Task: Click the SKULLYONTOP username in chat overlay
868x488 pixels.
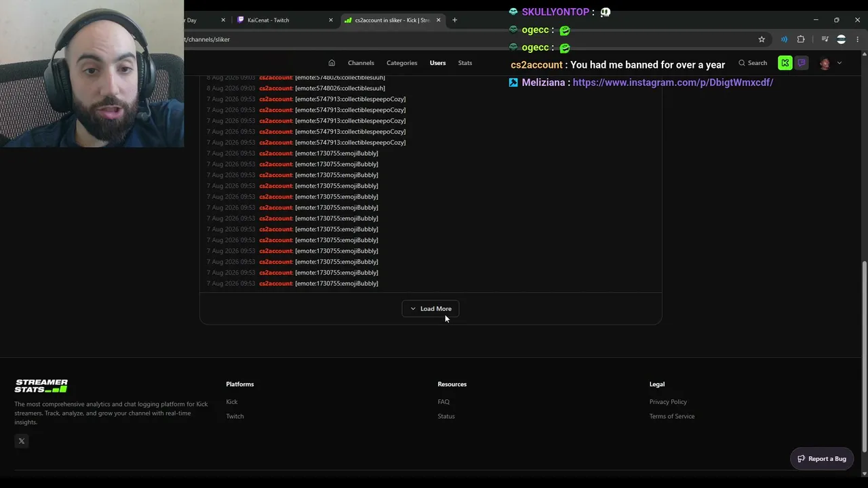Action: pos(555,12)
